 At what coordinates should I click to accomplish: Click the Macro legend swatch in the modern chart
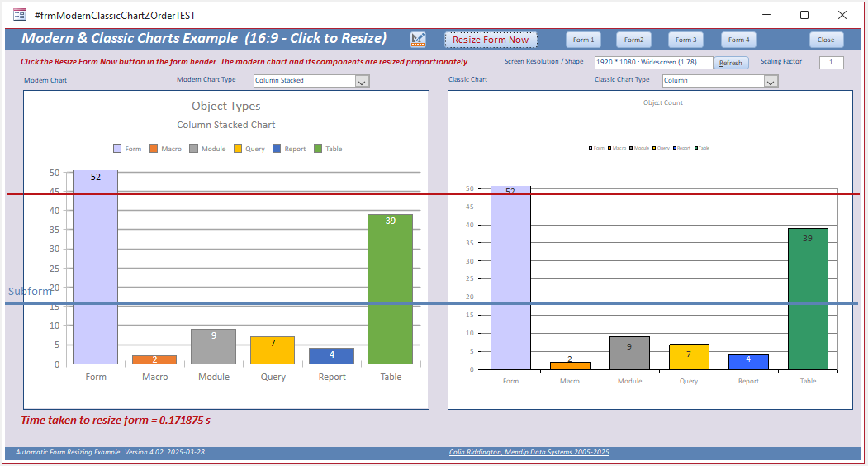(x=154, y=149)
